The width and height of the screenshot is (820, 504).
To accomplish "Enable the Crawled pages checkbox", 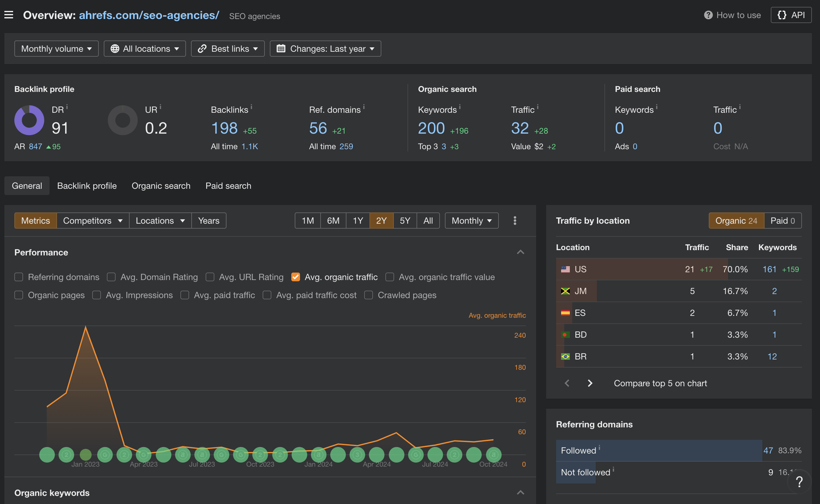I will click(368, 295).
